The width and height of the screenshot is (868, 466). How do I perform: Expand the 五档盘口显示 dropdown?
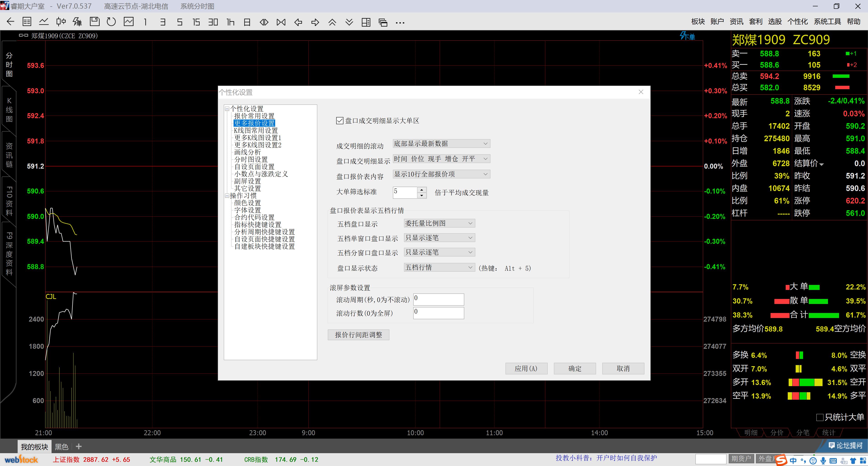point(439,223)
